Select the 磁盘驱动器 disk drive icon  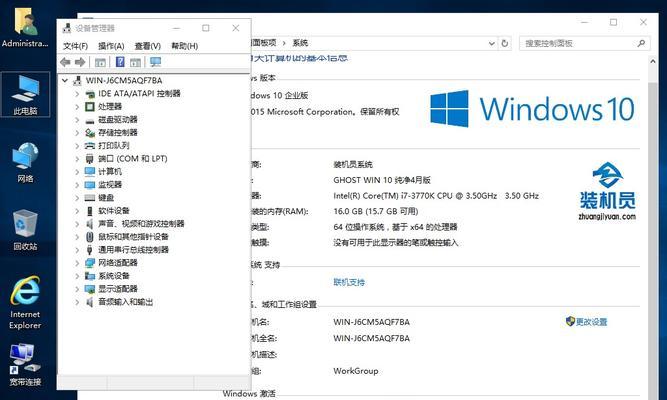point(90,120)
